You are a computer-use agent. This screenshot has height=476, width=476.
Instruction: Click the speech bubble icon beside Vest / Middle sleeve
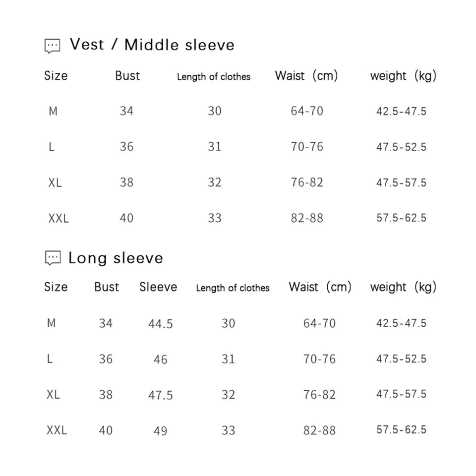click(52, 46)
